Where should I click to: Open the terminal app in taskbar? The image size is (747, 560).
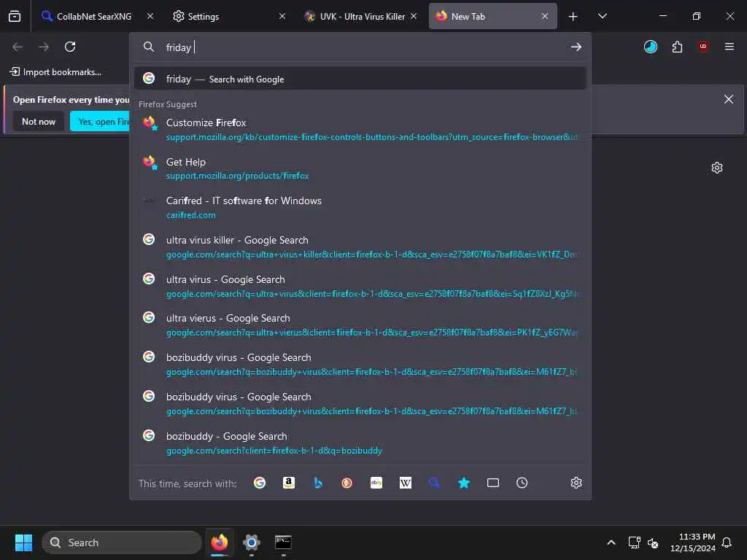click(x=283, y=542)
